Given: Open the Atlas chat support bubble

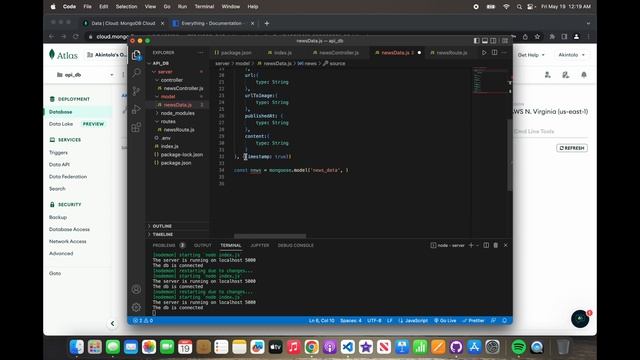Looking at the screenshot, I should click(x=580, y=319).
